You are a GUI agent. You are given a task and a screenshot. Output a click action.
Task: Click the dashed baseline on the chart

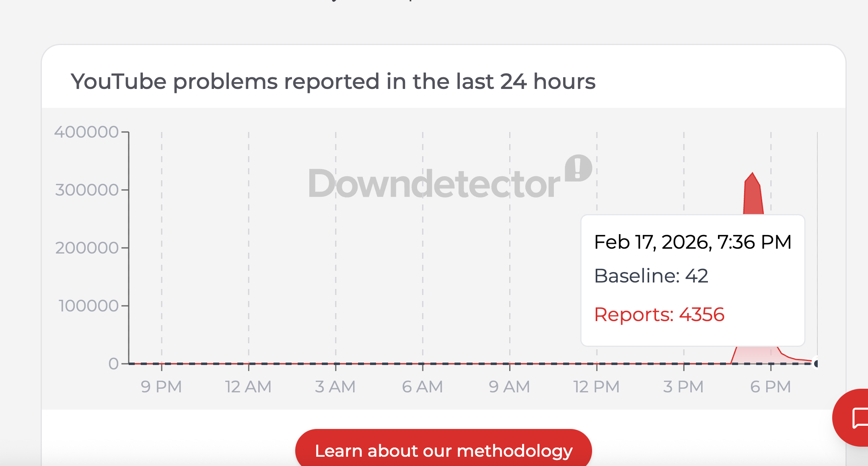pyautogui.click(x=322, y=364)
